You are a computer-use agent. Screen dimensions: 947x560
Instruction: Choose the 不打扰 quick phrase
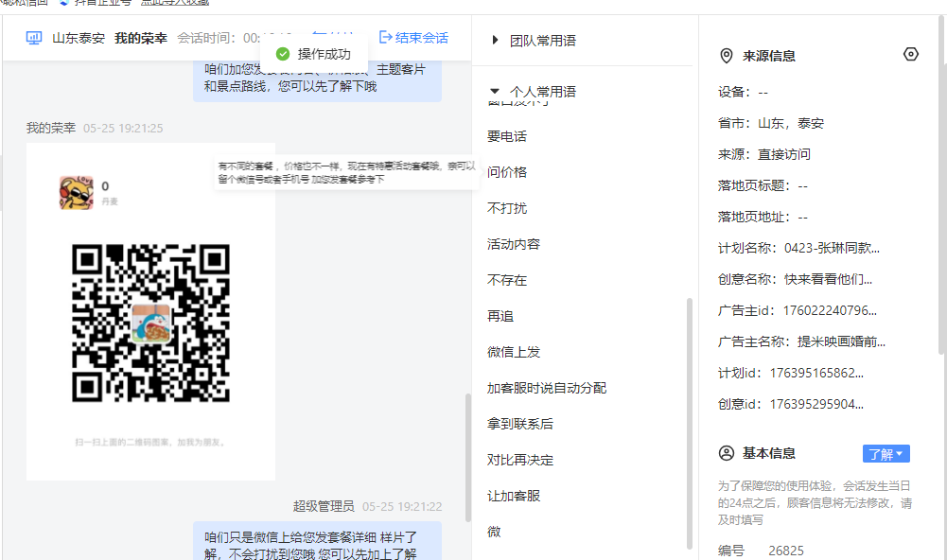[x=507, y=208]
